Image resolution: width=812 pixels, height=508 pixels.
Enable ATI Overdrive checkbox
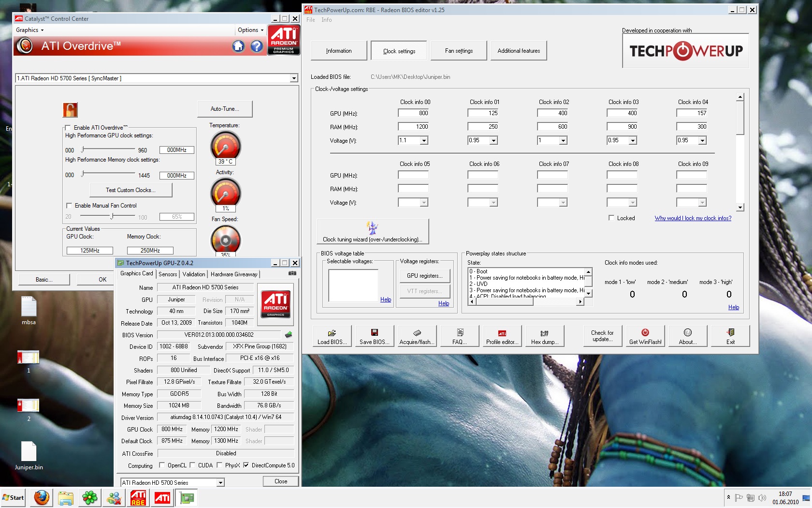point(68,128)
